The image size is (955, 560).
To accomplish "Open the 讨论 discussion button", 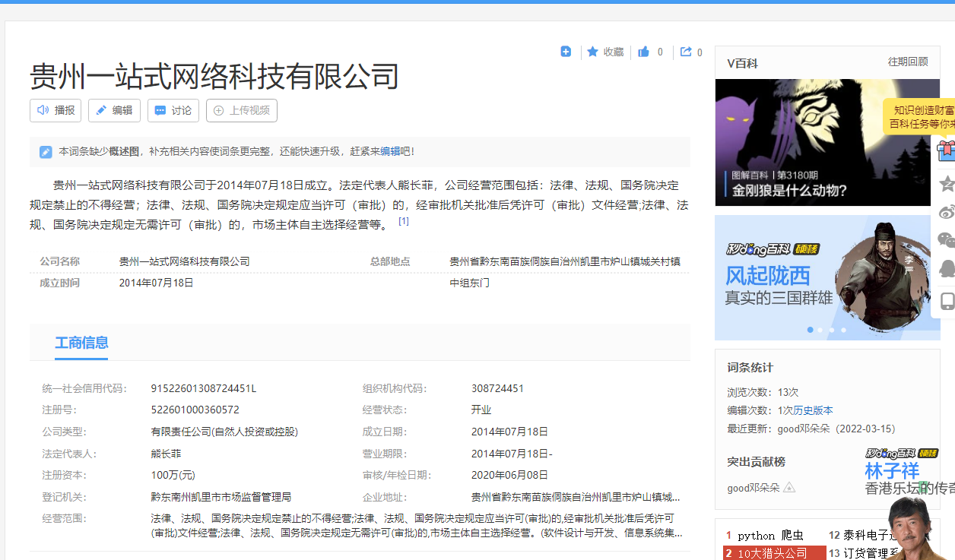I will point(173,110).
